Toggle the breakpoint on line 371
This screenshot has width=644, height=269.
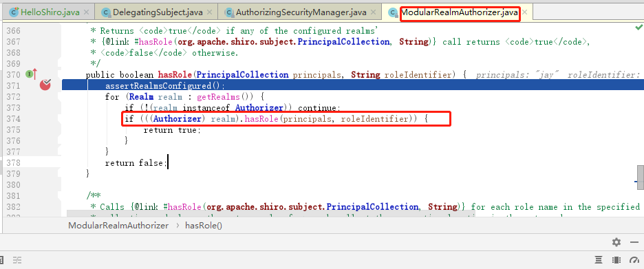point(45,85)
